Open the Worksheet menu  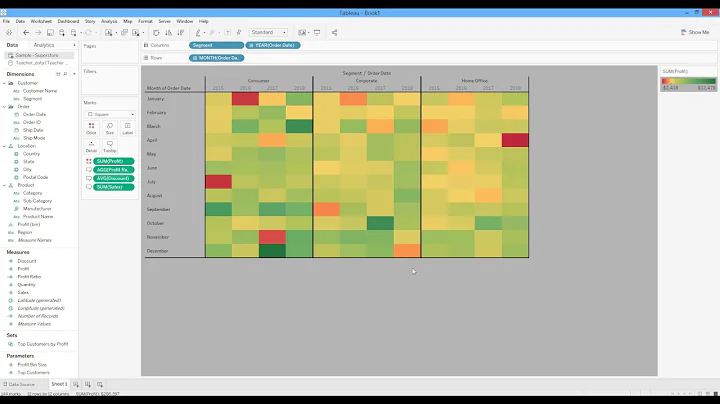pyautogui.click(x=41, y=21)
